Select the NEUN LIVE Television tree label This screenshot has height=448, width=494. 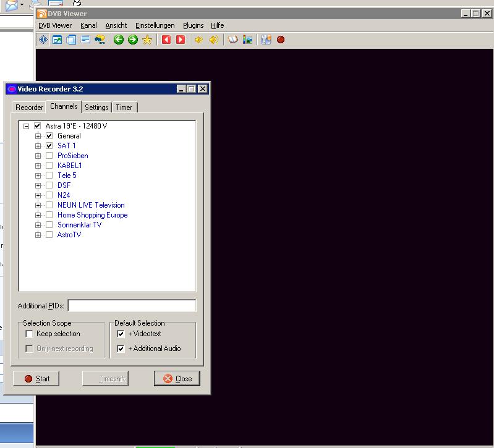(91, 205)
